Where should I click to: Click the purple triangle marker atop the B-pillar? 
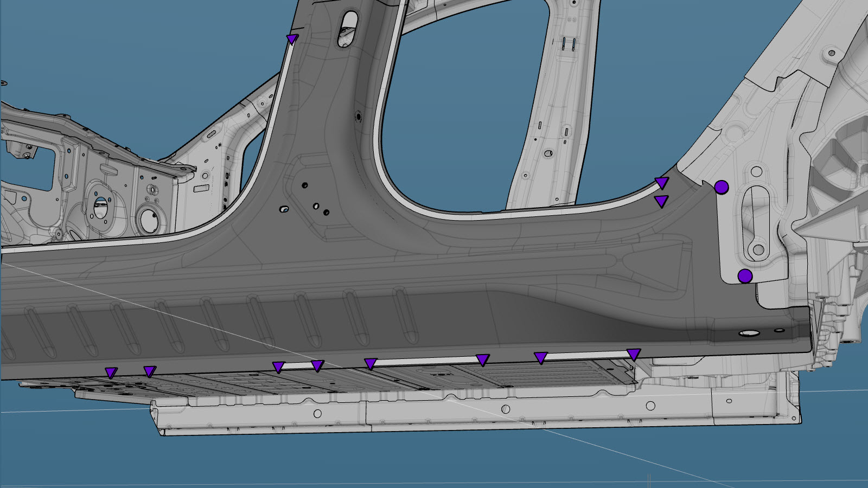tap(292, 39)
